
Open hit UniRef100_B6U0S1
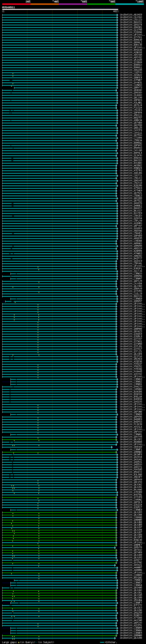[131, 22]
